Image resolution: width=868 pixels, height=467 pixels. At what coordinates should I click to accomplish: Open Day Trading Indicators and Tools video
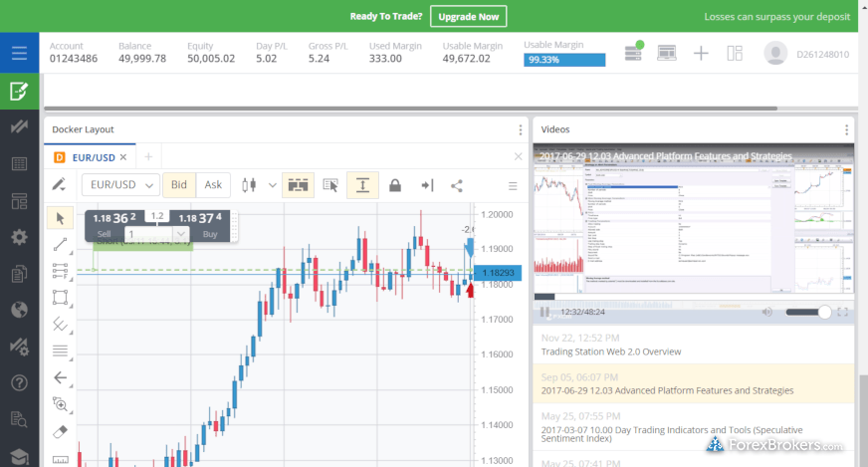click(x=693, y=426)
